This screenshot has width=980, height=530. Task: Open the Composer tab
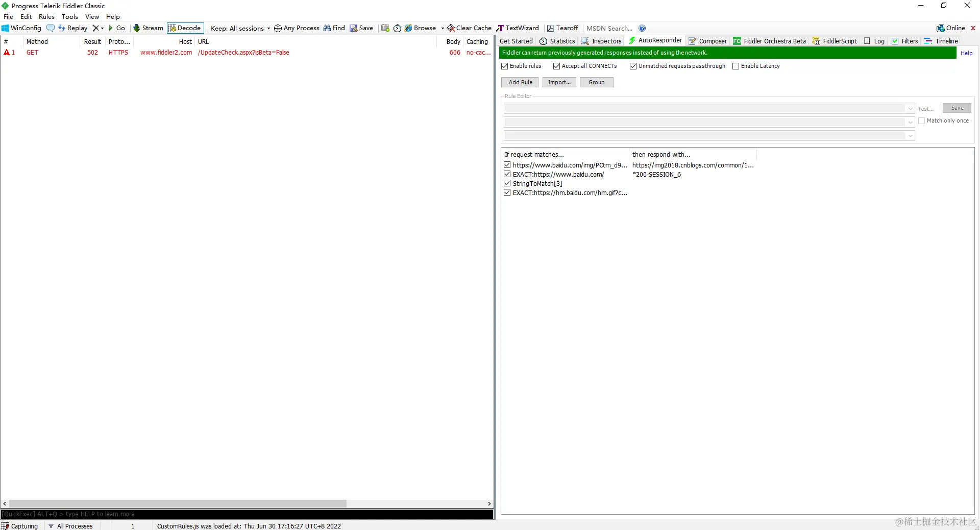pos(707,41)
